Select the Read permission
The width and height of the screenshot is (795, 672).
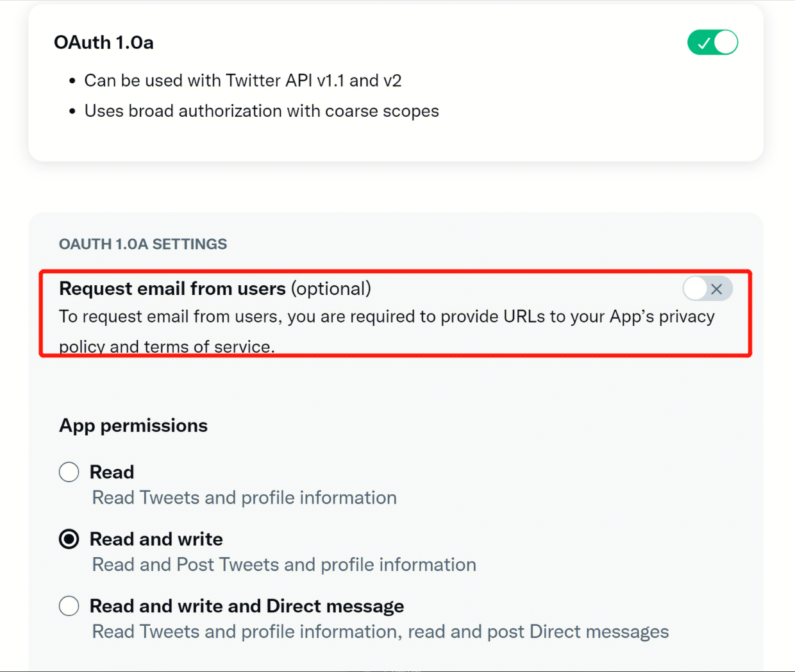69,471
